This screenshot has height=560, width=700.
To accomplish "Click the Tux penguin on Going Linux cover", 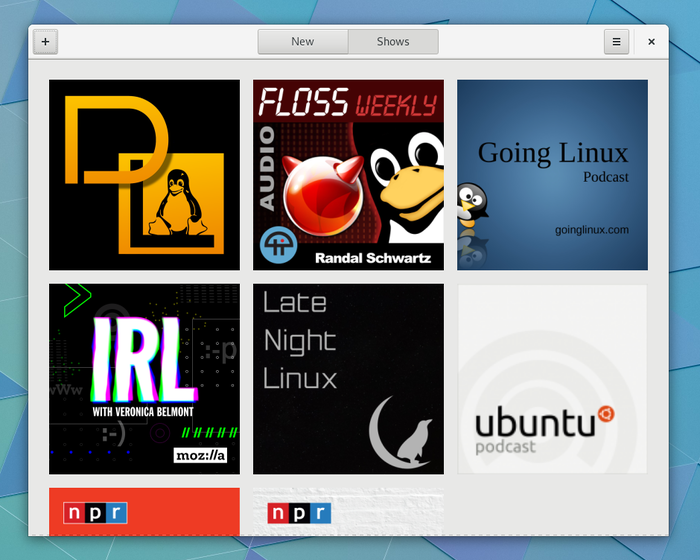I will (x=472, y=205).
